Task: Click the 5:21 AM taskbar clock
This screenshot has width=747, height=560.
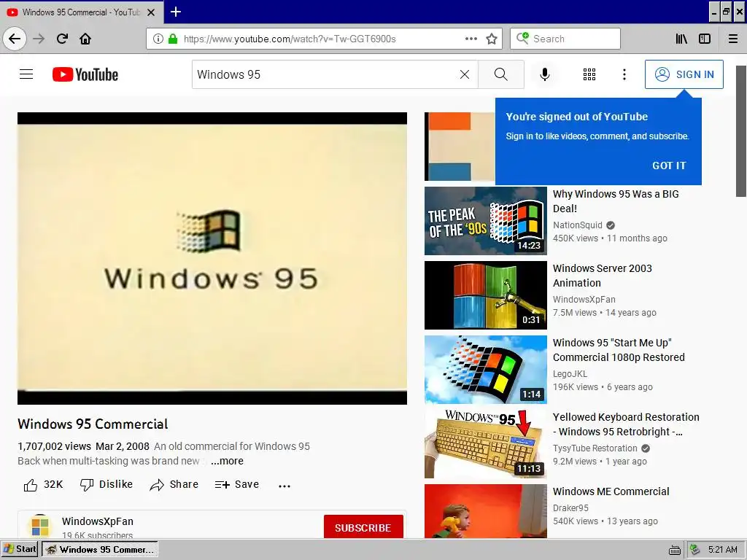Action: pyautogui.click(x=723, y=550)
